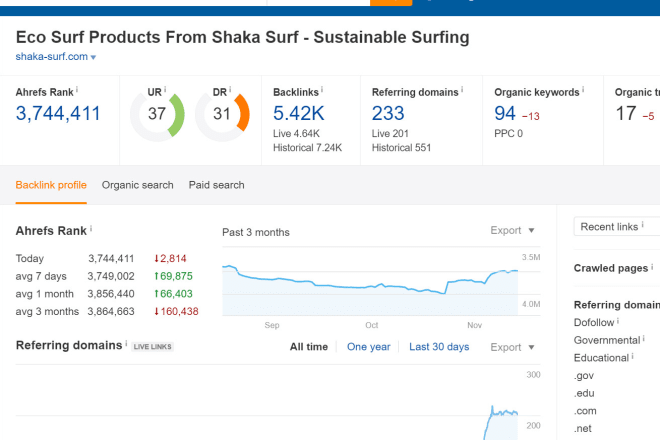The width and height of the screenshot is (660, 440).
Task: Click the Referring domains info icon in the top stats
Action: (462, 90)
